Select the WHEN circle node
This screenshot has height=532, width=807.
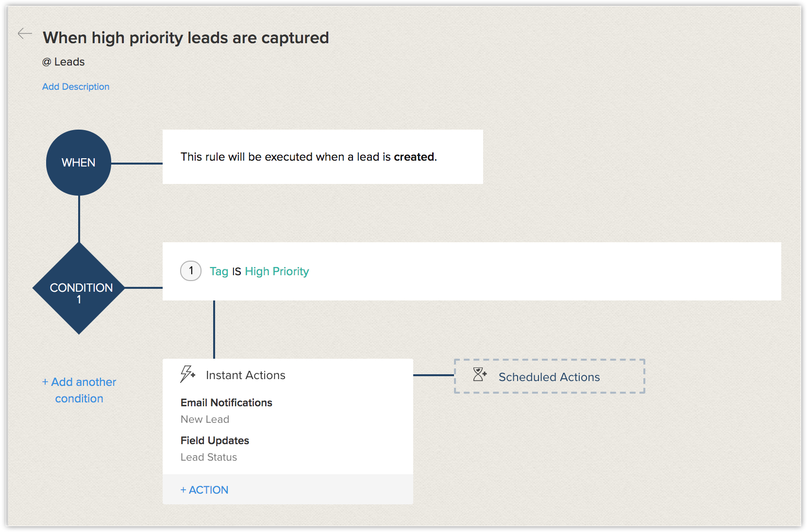coord(79,163)
